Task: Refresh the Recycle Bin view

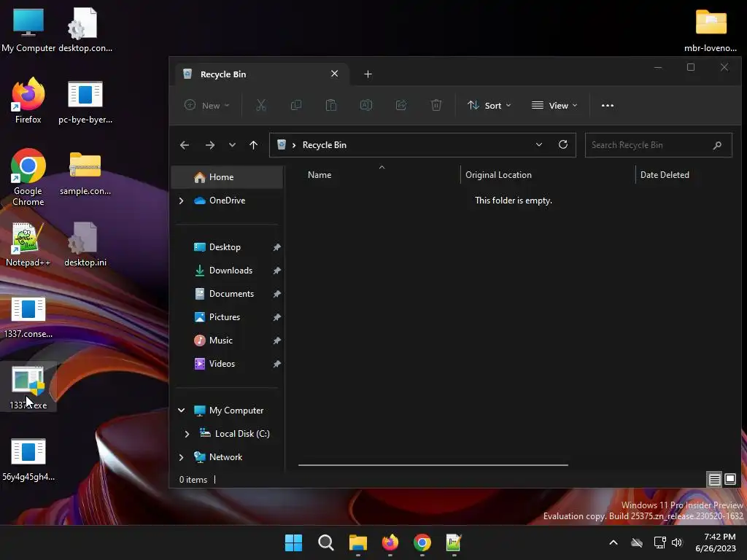Action: coord(562,145)
